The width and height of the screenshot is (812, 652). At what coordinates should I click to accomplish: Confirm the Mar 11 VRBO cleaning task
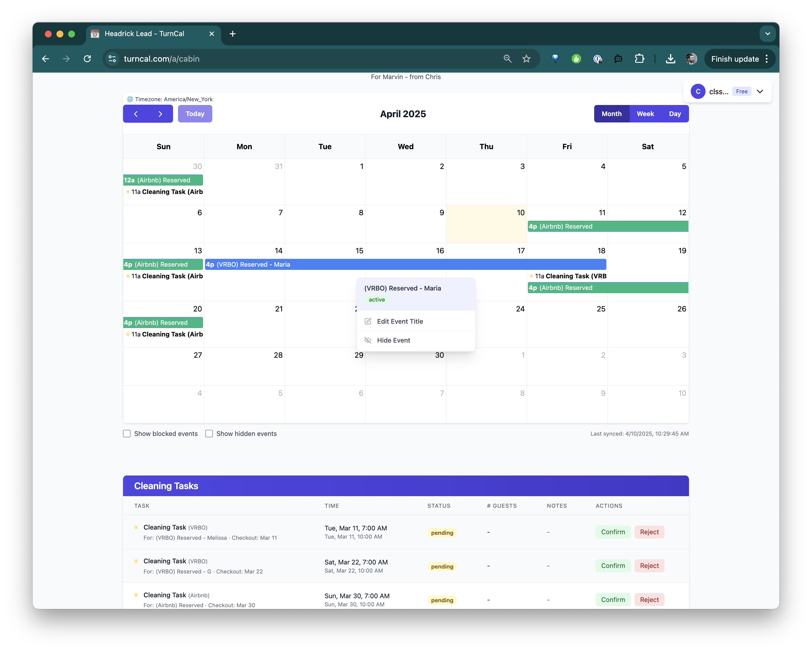613,532
